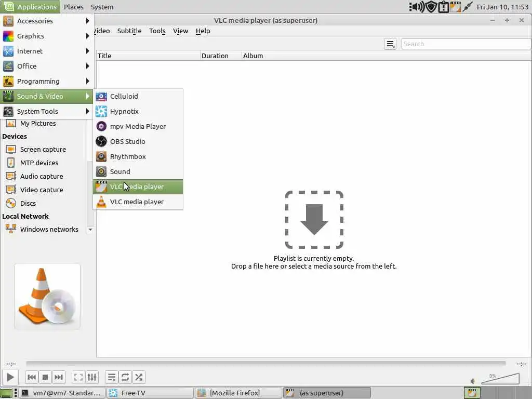The width and height of the screenshot is (532, 399).
Task: Toggle random shuffle playback
Action: [x=138, y=377]
